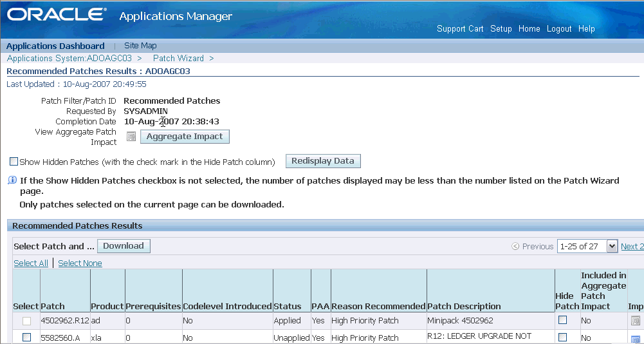Switch to the Applications Dashboard tab
The width and height of the screenshot is (644, 344).
click(55, 46)
